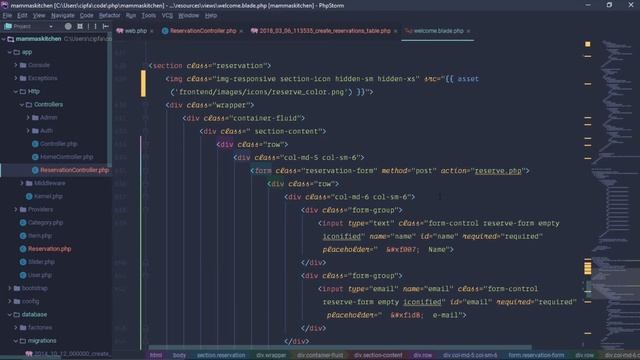The height and width of the screenshot is (360, 640).
Task: Click the HomeController.php class icon
Action: click(35, 157)
